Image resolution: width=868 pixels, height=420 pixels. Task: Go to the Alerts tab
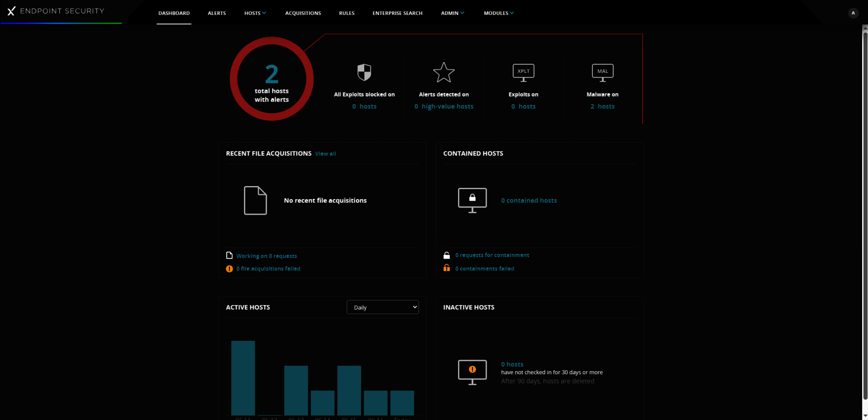(x=217, y=13)
